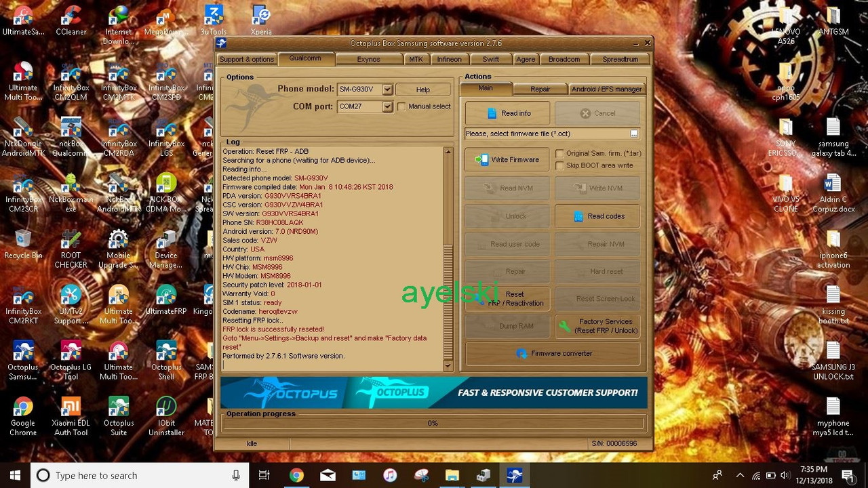The height and width of the screenshot is (488, 868).
Task: Click the 'Phone SN: R38HC08LAGK' log line
Action: pyautogui.click(x=263, y=222)
